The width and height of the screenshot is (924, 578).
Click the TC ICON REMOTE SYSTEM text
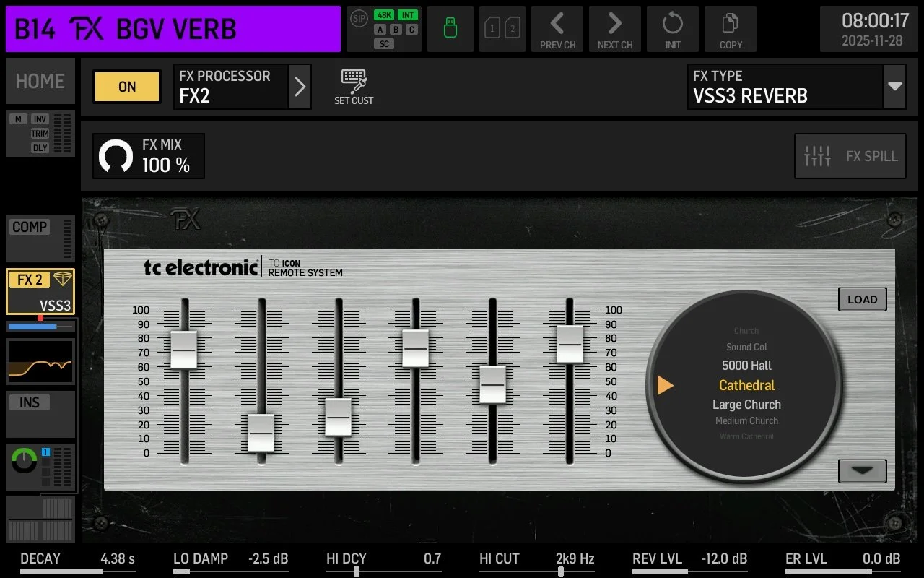305,268
